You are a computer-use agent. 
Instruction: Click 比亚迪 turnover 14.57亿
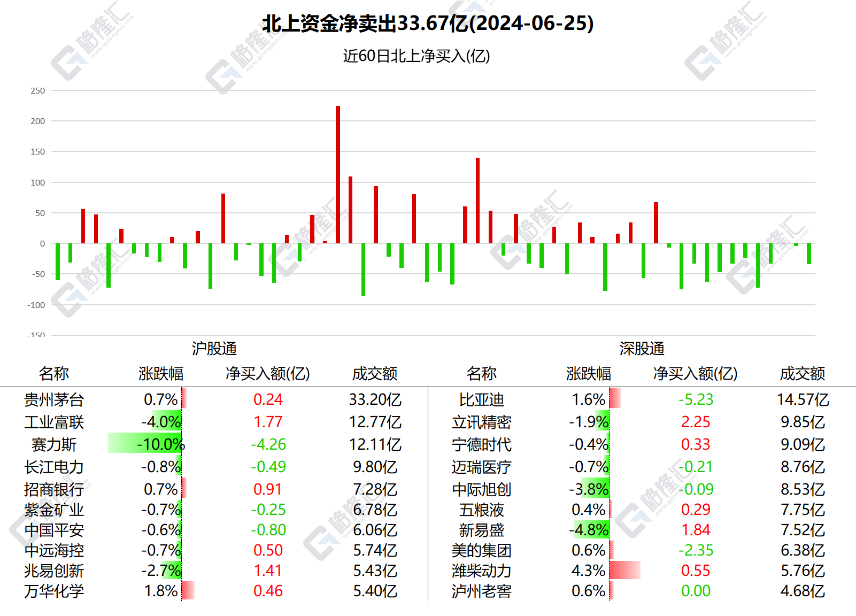(803, 399)
